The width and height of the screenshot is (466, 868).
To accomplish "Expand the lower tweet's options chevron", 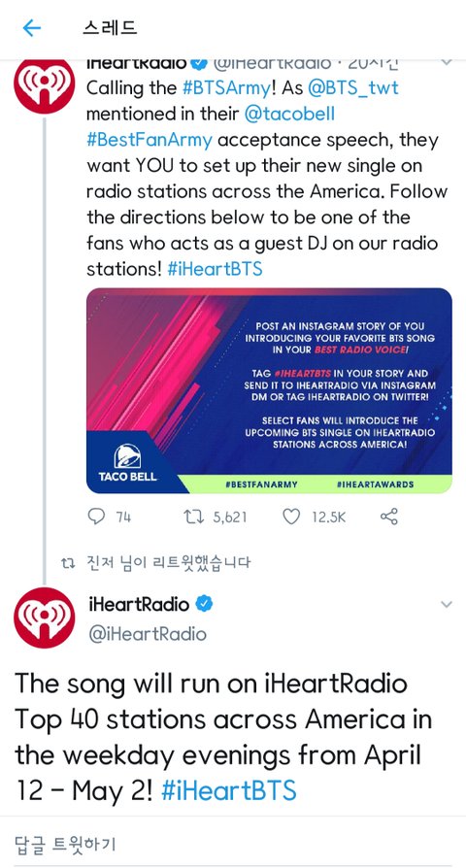I will [x=446, y=605].
